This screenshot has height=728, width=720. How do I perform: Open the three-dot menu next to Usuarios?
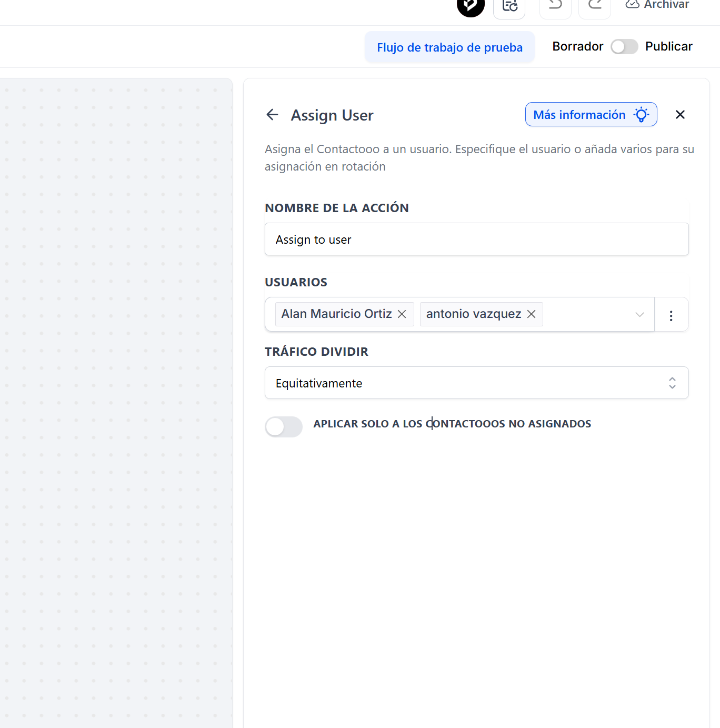pyautogui.click(x=671, y=315)
